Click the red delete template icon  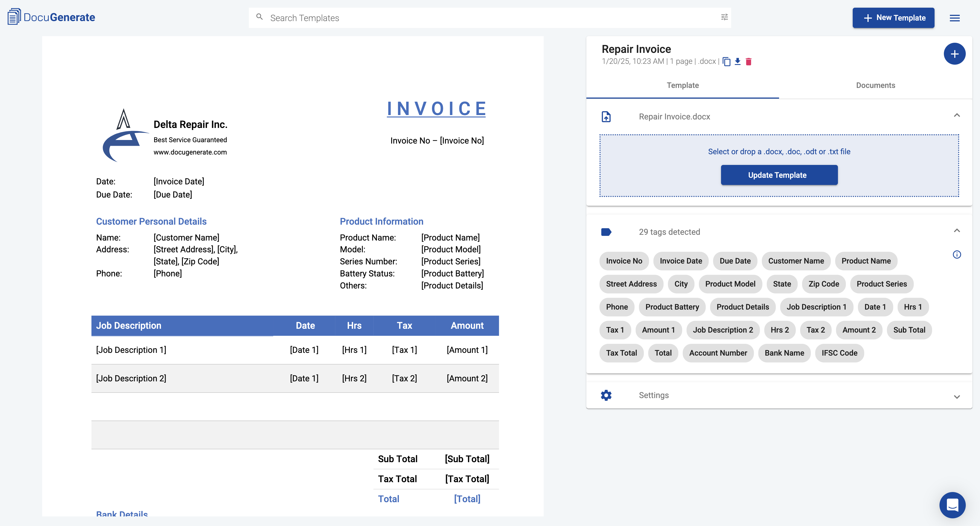pos(748,62)
